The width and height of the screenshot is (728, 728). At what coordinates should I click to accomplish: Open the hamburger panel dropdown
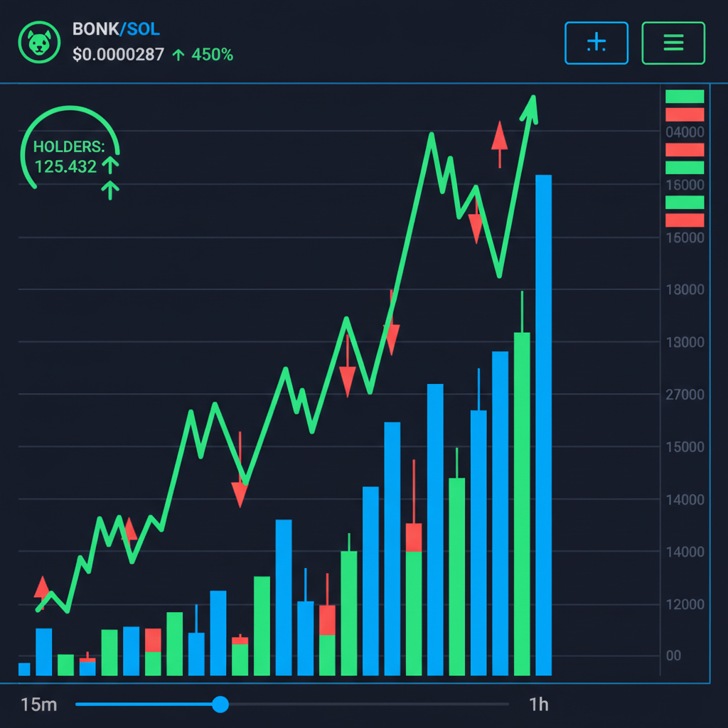tap(673, 43)
